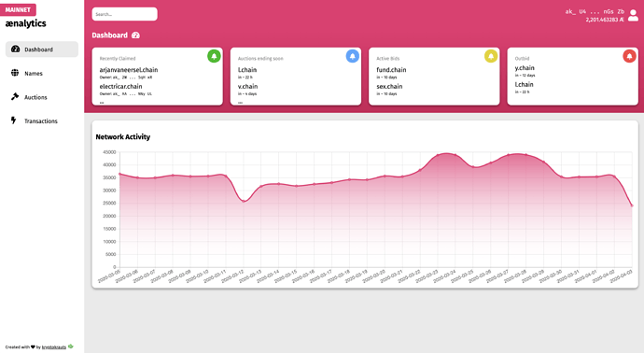Open the Dashboard sidebar item
Screen dimensions: 644x353
pos(42,49)
